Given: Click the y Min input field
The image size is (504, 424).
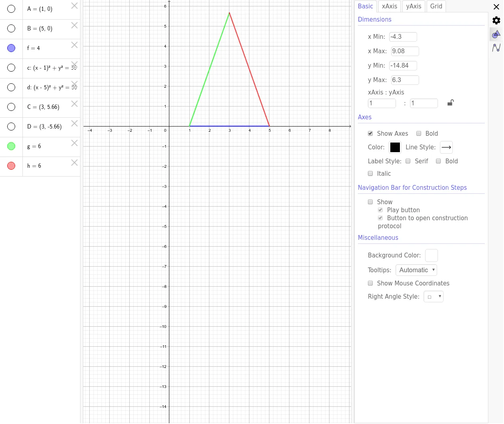Looking at the screenshot, I should (x=403, y=66).
